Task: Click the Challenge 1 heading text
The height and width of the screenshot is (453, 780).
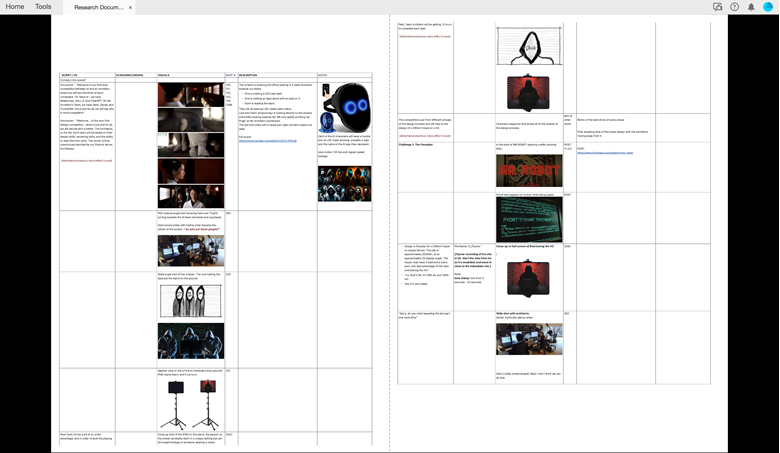Action: [x=418, y=144]
